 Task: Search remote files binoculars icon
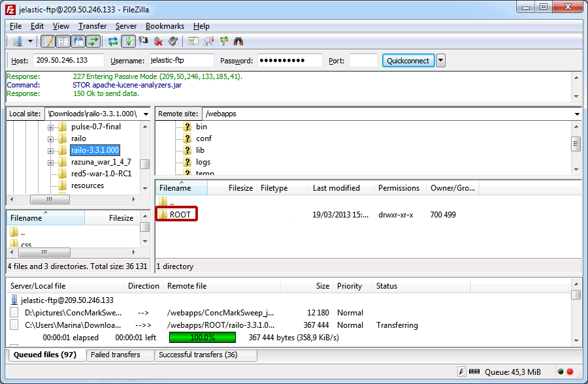coord(238,41)
